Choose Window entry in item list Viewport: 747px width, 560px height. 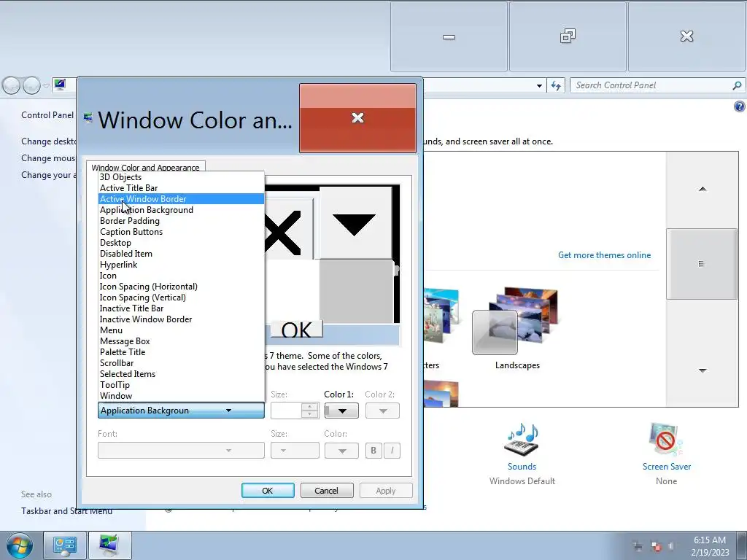pos(181,396)
